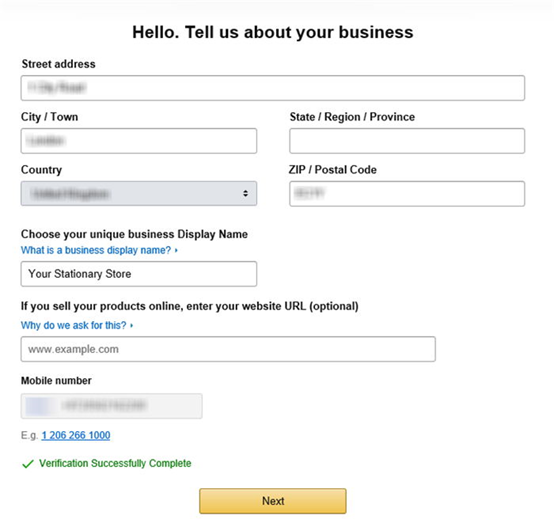Open the 'What is a business display name?' link
This screenshot has height=523, width=554.
tap(96, 250)
